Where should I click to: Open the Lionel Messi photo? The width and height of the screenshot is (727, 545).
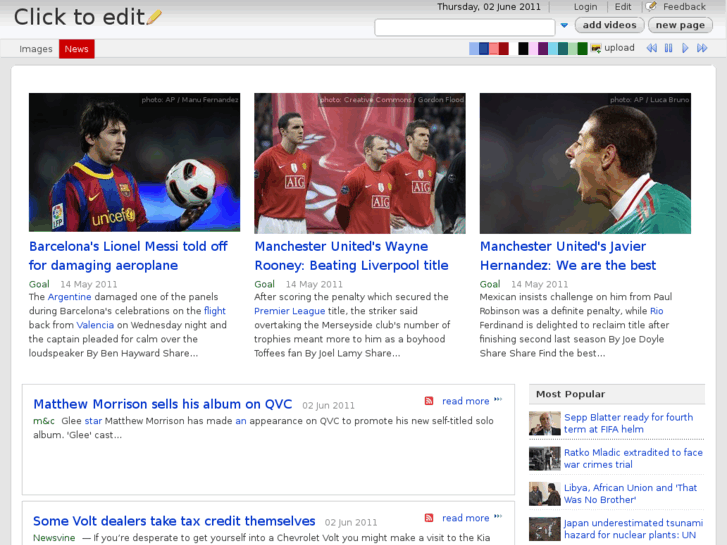tap(134, 162)
